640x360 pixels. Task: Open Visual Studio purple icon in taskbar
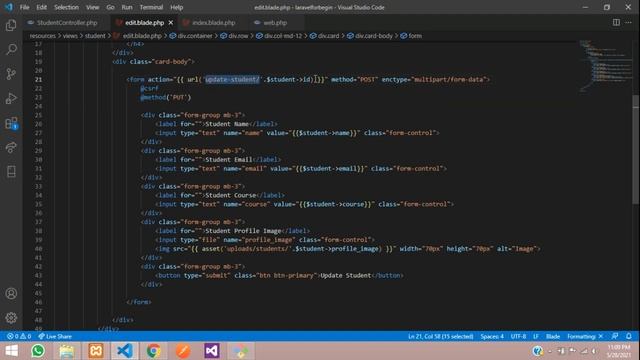[x=212, y=351]
